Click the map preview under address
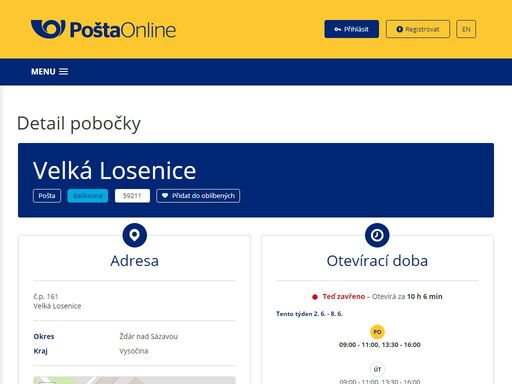 134,380
